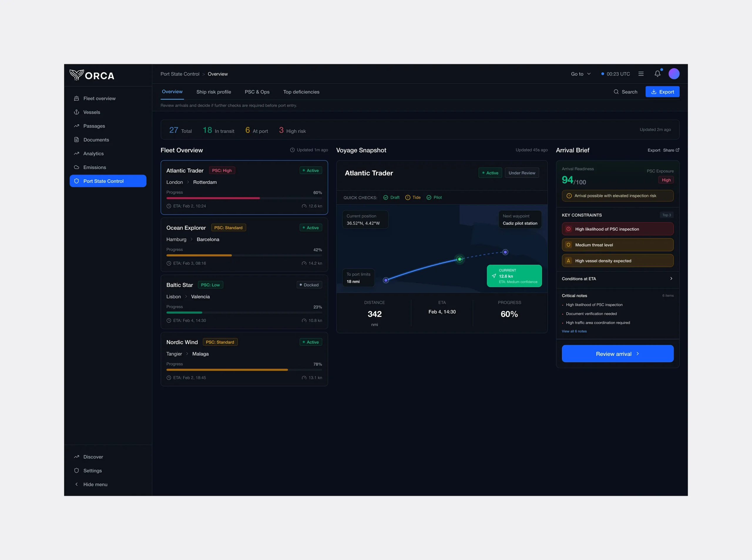
Task: Open the Top deficiencies tab
Action: 301,92
